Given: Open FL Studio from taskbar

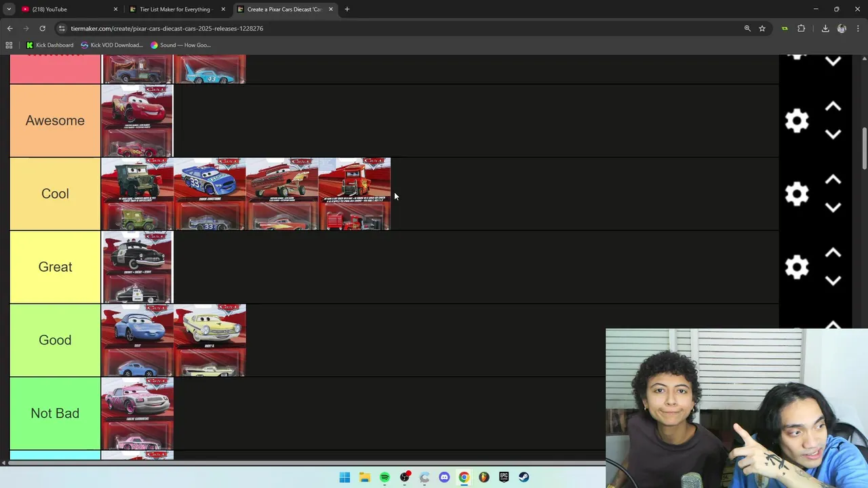Looking at the screenshot, I should [x=484, y=477].
